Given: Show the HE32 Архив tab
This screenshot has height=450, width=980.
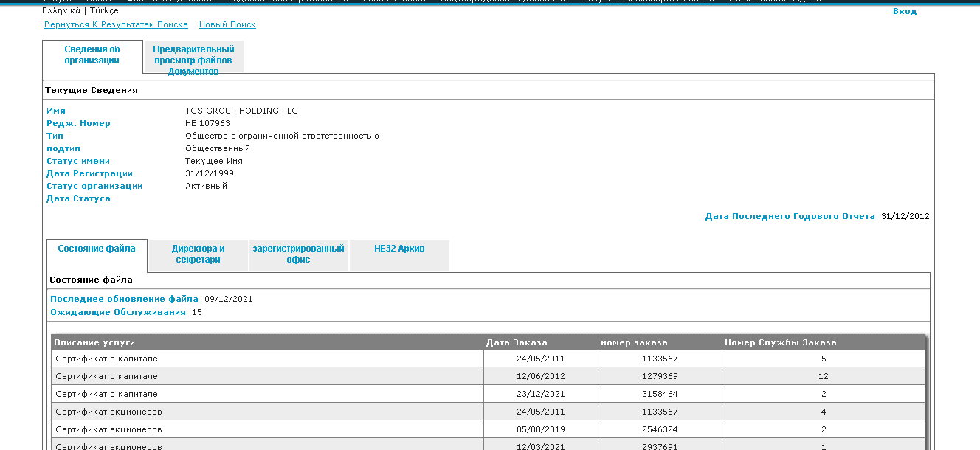Looking at the screenshot, I should coord(399,249).
